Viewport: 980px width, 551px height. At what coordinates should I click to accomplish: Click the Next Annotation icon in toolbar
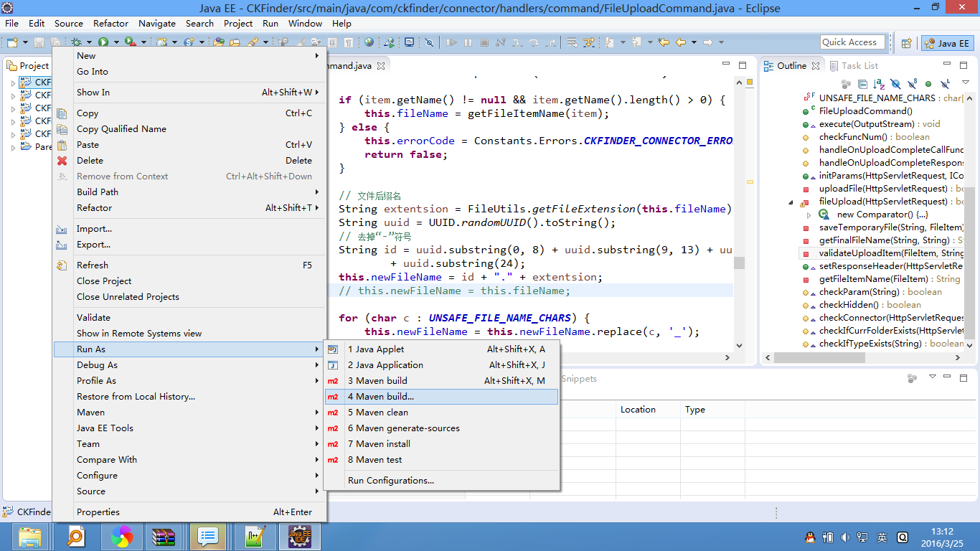pyautogui.click(x=608, y=42)
